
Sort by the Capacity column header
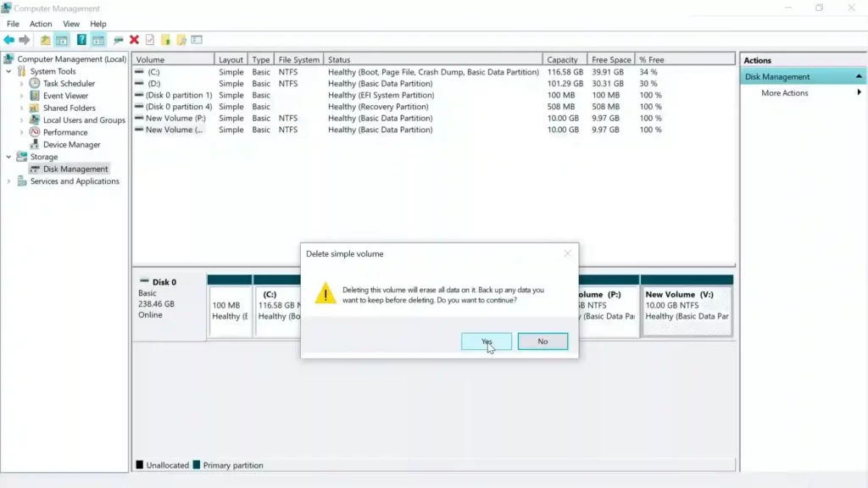pyautogui.click(x=564, y=59)
